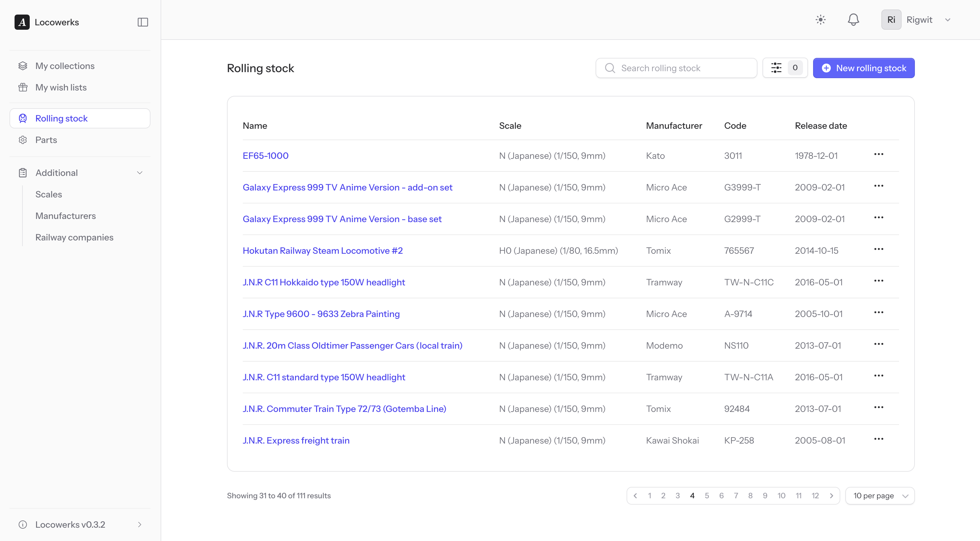
Task: Click current page 4 in pagination
Action: pyautogui.click(x=692, y=496)
